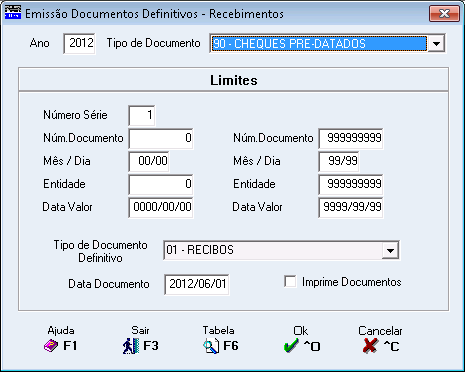The image size is (465, 372).
Task: Focus the upper-limit Núm.Documento field 999999999
Action: [x=351, y=138]
